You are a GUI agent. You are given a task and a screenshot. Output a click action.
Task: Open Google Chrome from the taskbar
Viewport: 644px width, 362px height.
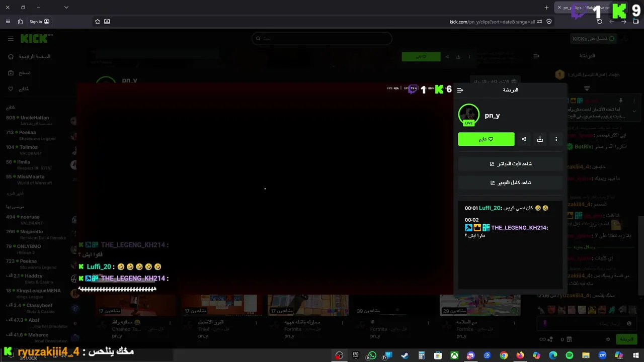pos(504,355)
